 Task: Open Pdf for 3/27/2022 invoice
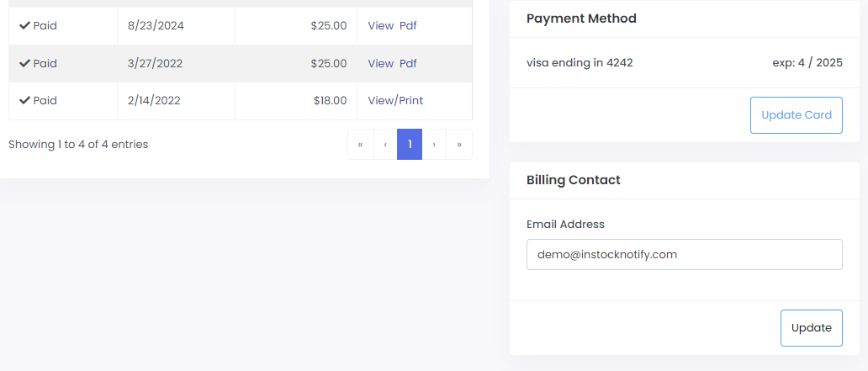click(408, 63)
